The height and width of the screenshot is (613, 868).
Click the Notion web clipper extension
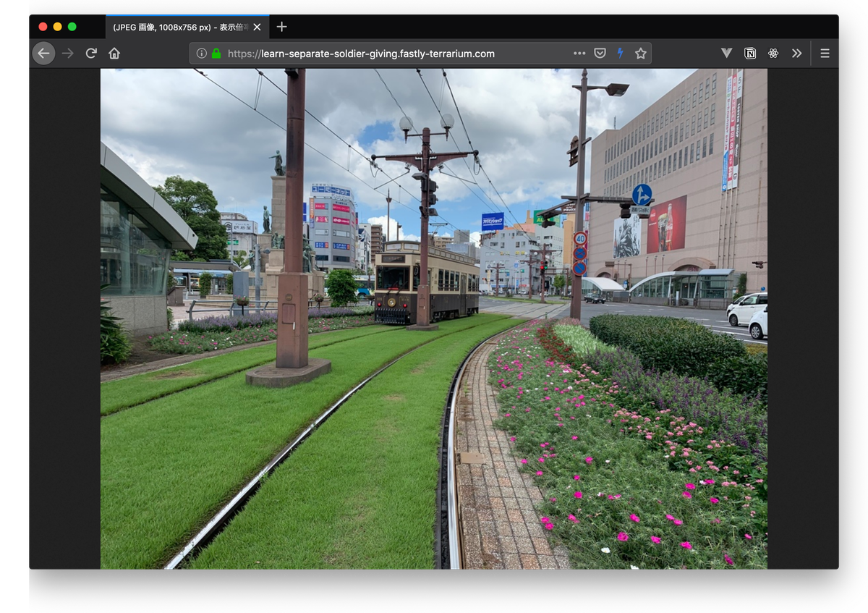[x=750, y=54]
